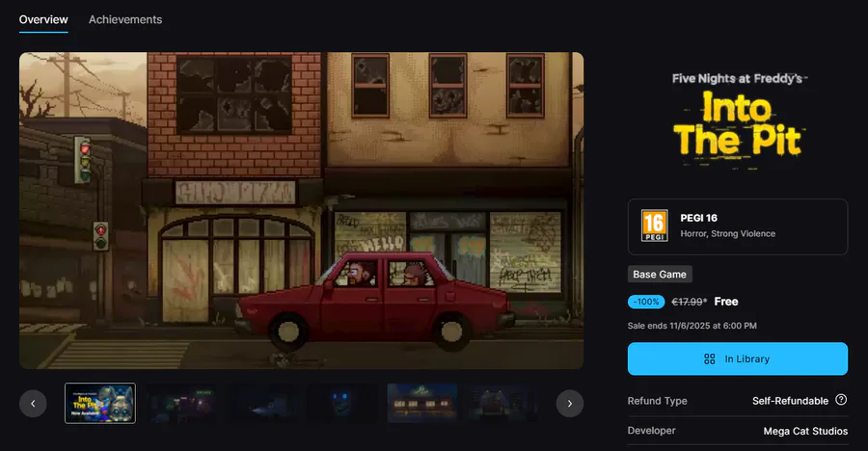
Task: Open the Achievements tab
Action: (125, 19)
